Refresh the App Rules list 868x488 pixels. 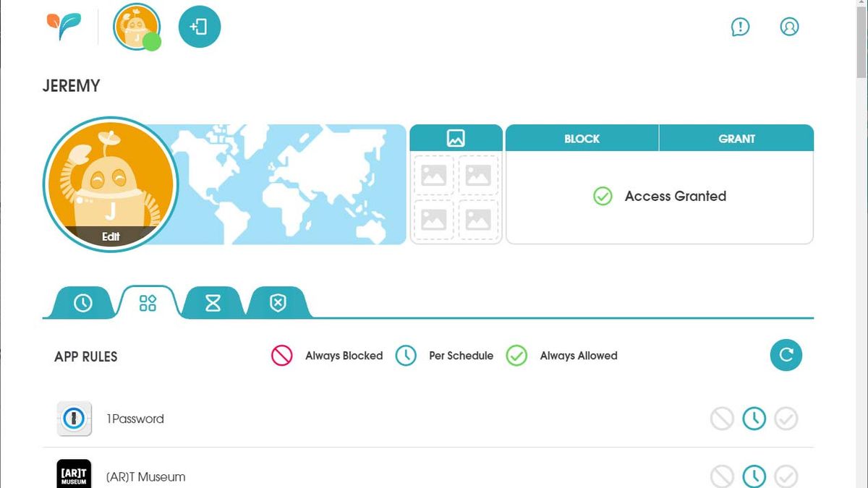click(786, 355)
